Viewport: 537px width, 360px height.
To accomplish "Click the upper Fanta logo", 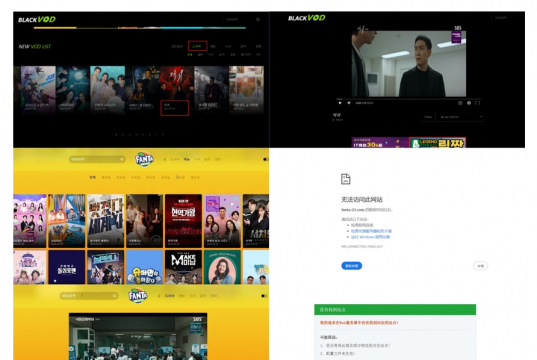I will (x=144, y=159).
